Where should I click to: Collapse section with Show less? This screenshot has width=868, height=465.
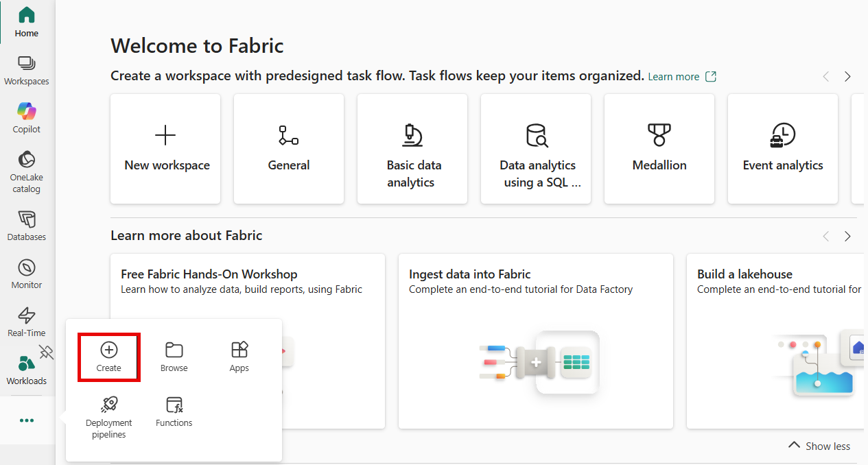820,446
